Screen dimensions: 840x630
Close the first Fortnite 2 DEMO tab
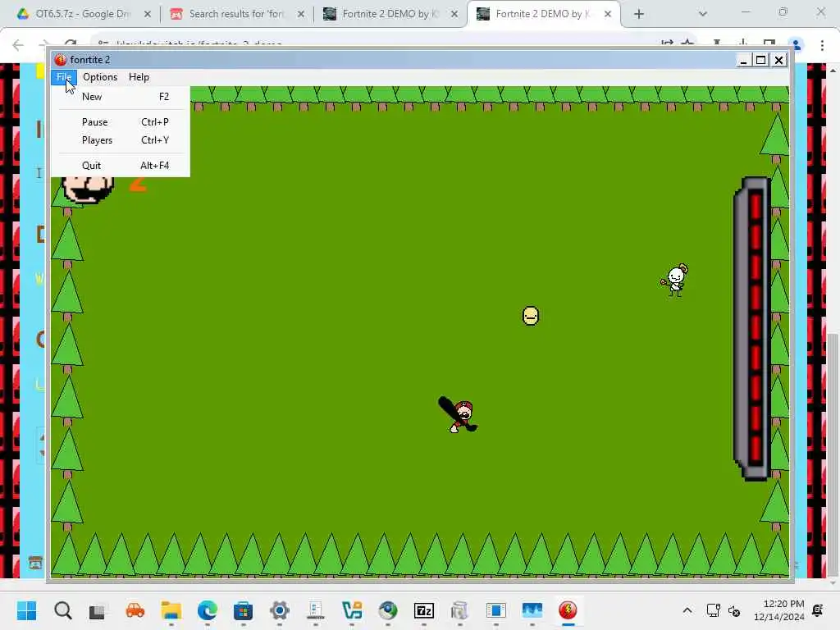point(454,14)
